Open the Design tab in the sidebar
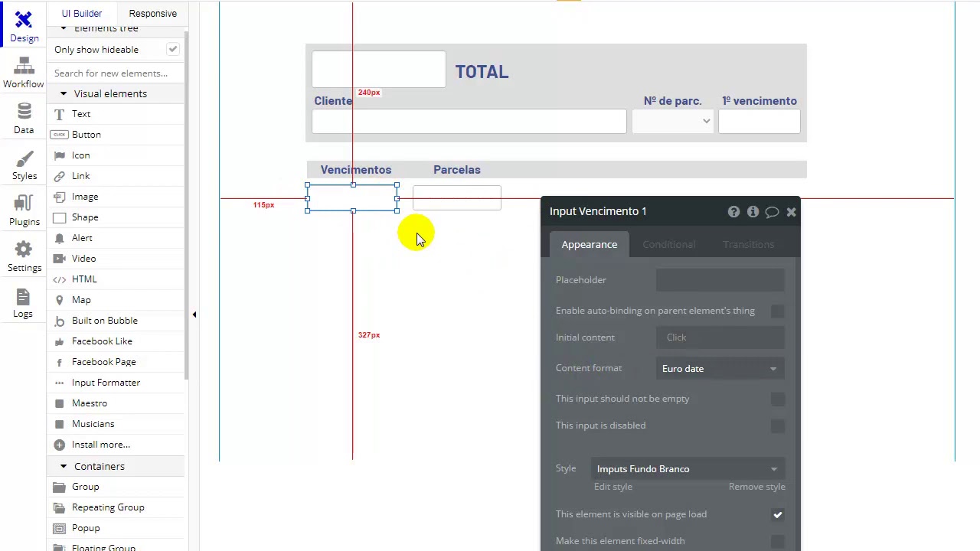 [24, 27]
